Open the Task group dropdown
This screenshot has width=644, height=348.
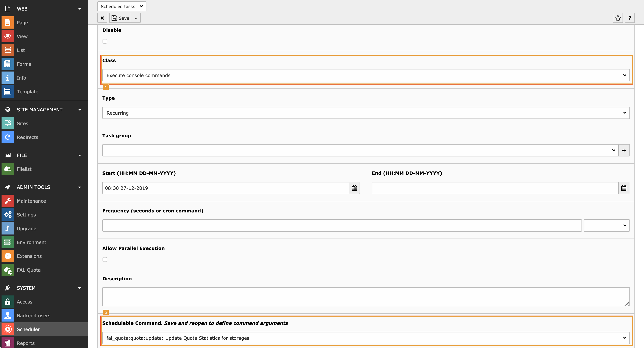coord(360,150)
